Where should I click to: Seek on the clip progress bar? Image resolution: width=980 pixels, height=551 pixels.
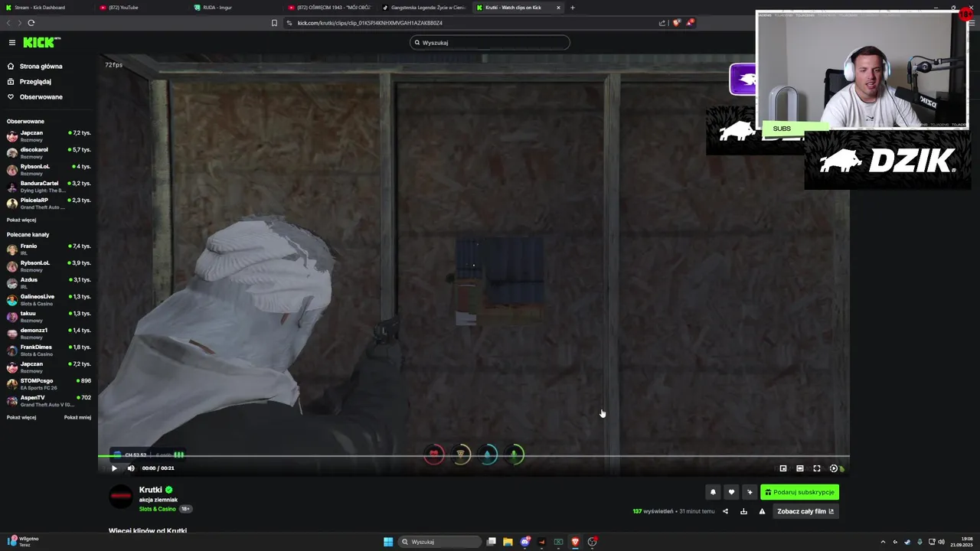point(473,457)
